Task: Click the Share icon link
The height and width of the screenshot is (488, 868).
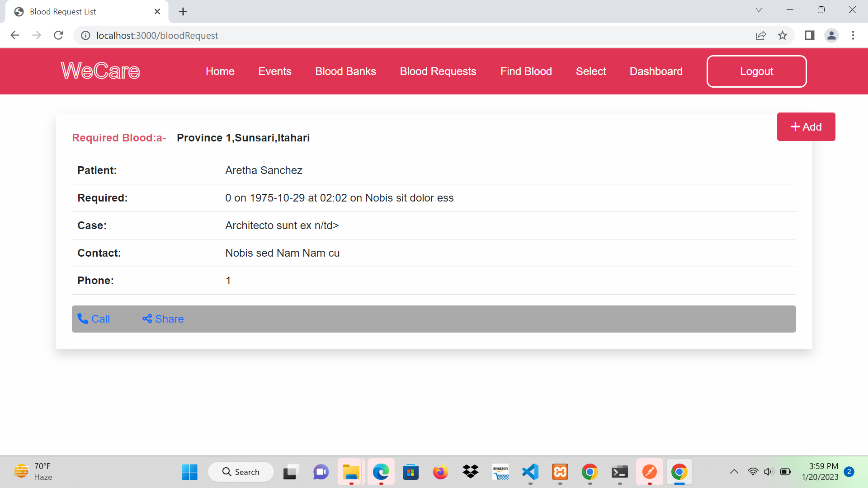Action: pyautogui.click(x=147, y=319)
